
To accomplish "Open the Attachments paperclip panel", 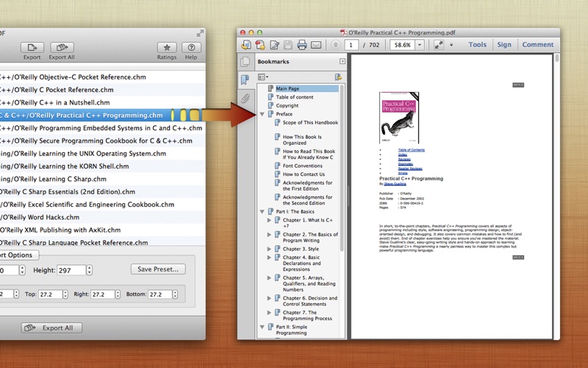I will pos(245,99).
